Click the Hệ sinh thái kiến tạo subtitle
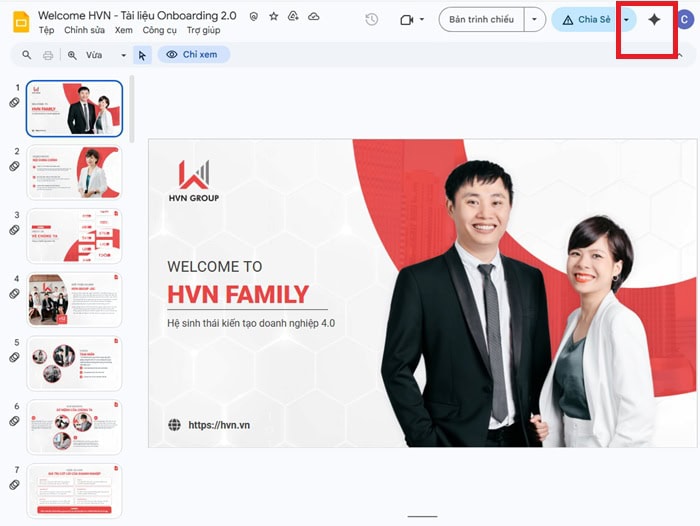 (251, 323)
